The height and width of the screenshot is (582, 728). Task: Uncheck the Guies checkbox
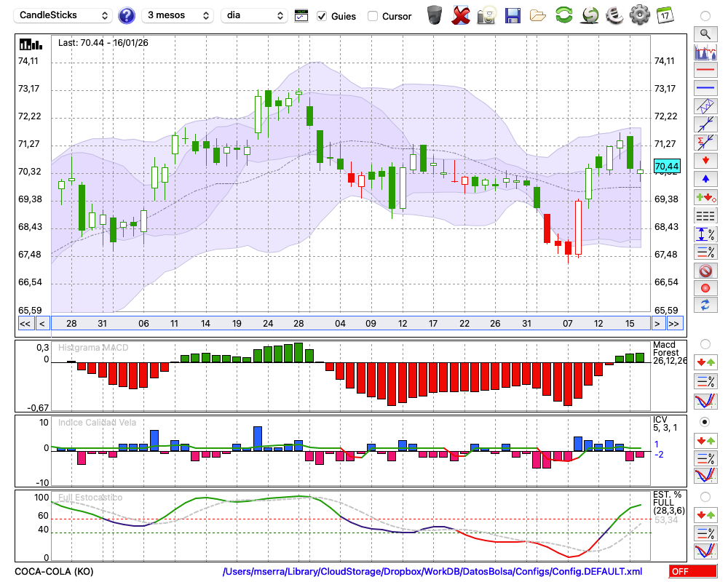click(322, 16)
